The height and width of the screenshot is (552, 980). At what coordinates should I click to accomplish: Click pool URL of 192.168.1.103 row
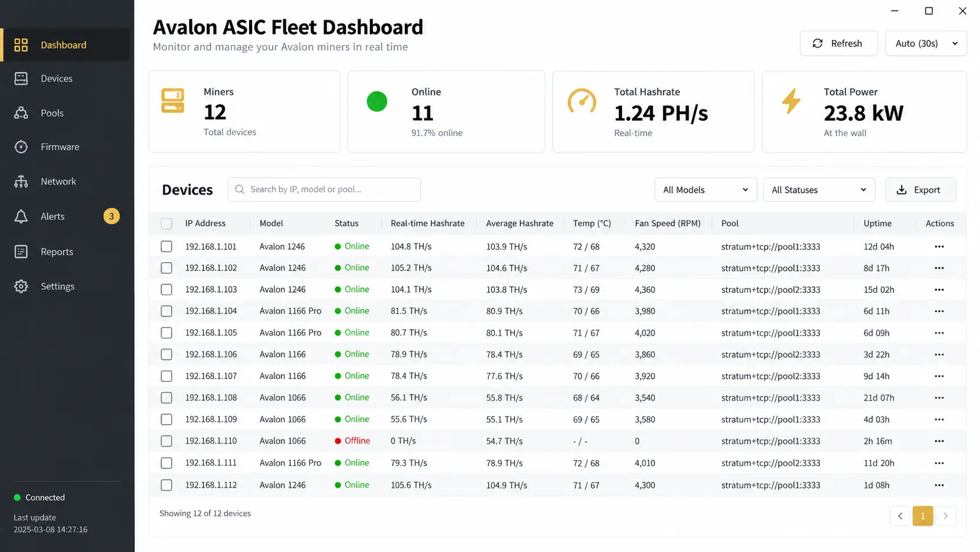[x=771, y=290]
